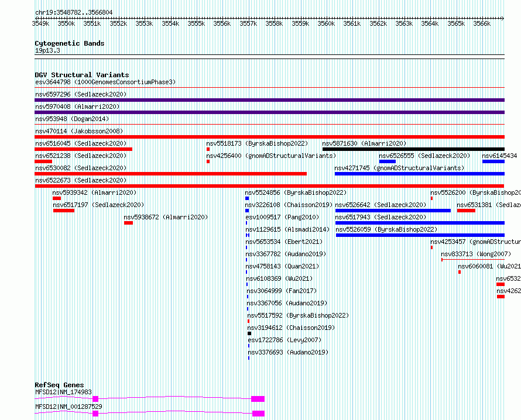Click red bar under nsv6517197 (Sedlazeck2020)

pyautogui.click(x=64, y=211)
